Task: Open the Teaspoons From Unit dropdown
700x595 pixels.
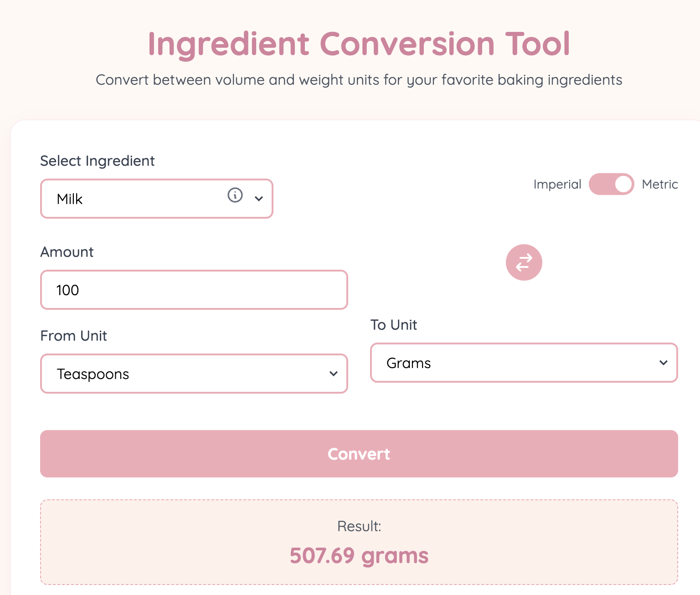Action: [194, 374]
